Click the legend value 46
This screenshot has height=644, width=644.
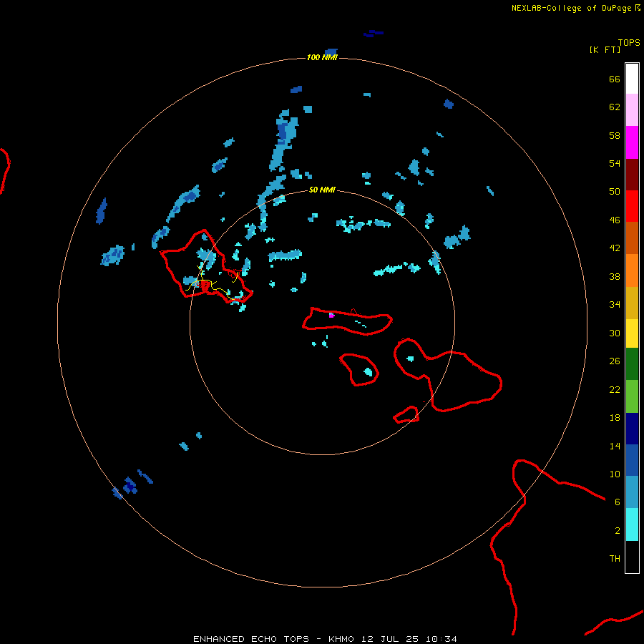click(615, 220)
